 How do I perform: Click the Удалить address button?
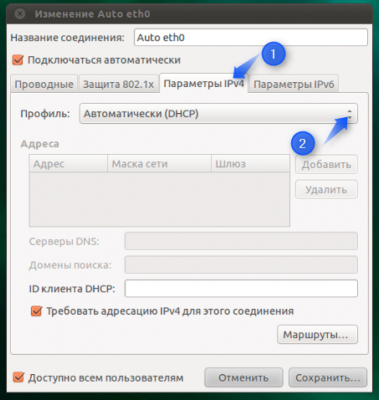click(326, 190)
